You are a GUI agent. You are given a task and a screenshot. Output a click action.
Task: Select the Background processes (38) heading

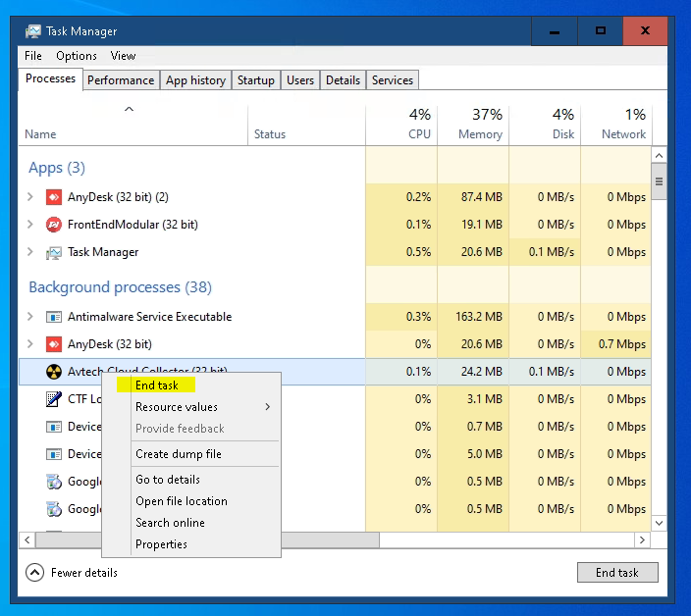(x=121, y=287)
